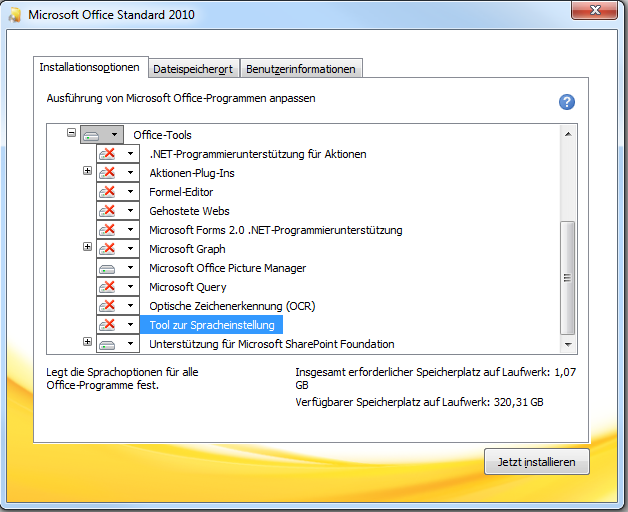
Task: Click install-state icon for Office-Tools
Action: [x=93, y=134]
